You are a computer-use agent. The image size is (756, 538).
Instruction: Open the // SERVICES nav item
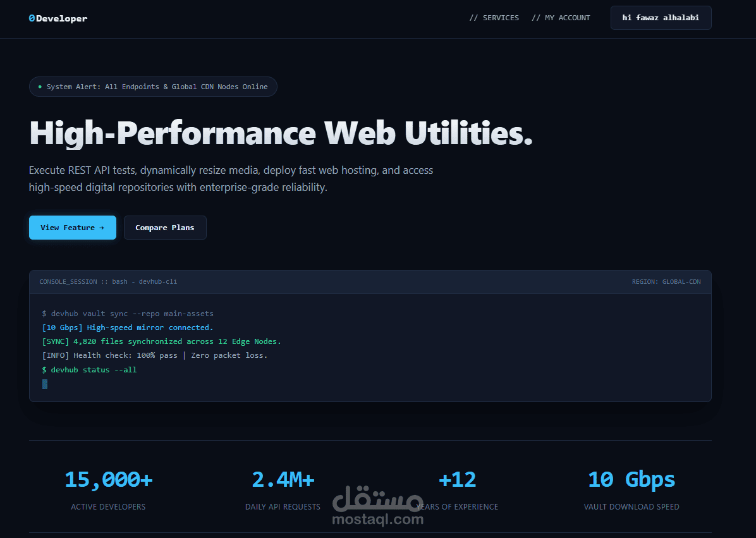click(x=494, y=18)
